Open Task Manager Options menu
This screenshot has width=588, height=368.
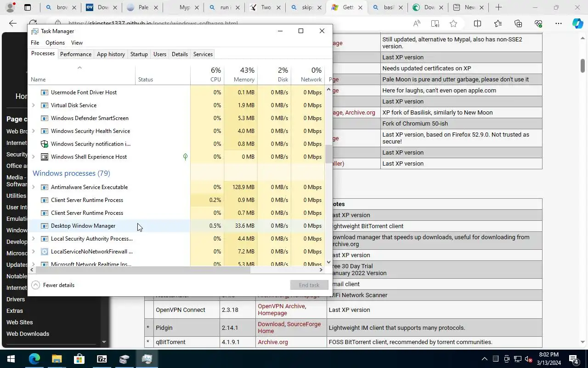tap(55, 43)
